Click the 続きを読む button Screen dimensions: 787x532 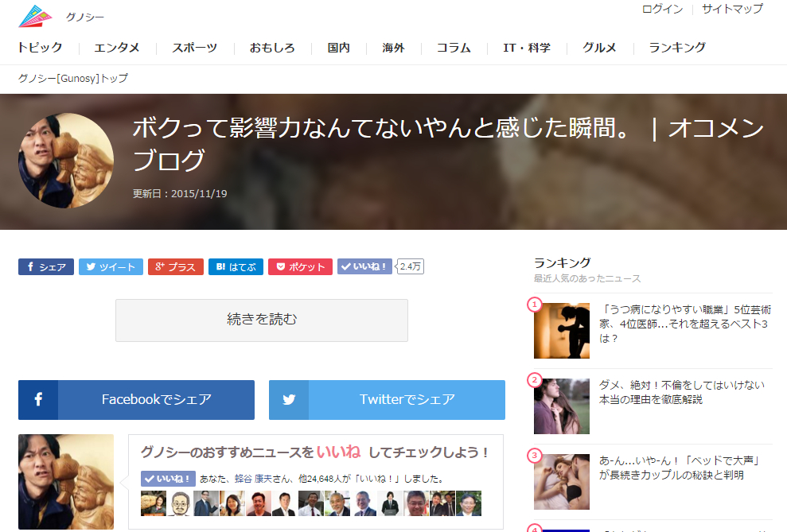(262, 320)
